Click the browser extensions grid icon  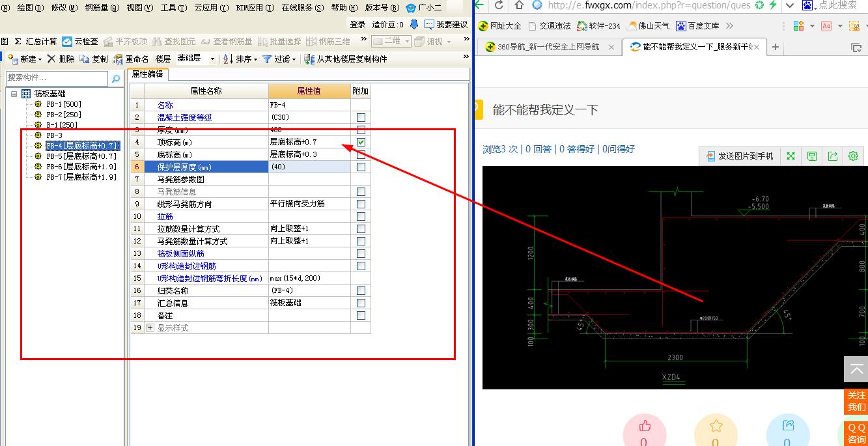[x=799, y=26]
